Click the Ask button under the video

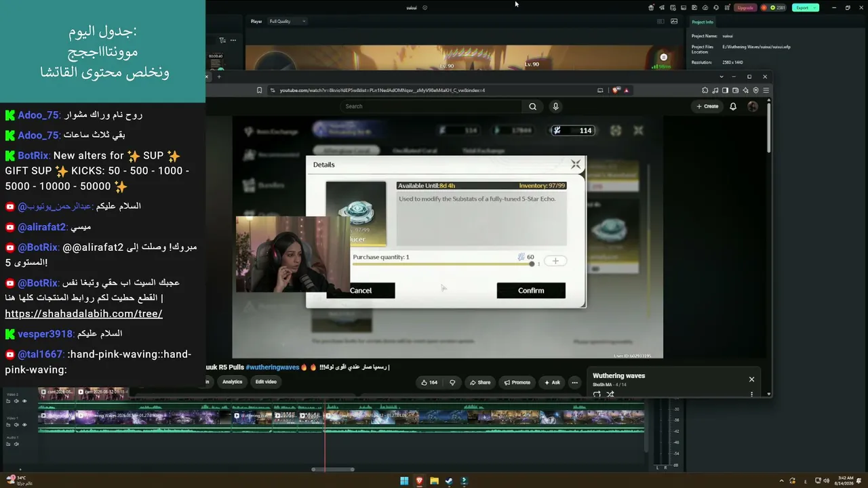pyautogui.click(x=552, y=382)
